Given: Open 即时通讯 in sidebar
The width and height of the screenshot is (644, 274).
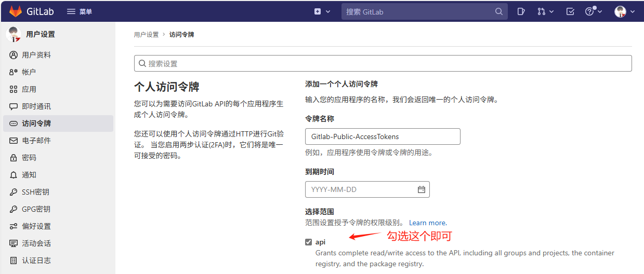Looking at the screenshot, I should point(58,106).
